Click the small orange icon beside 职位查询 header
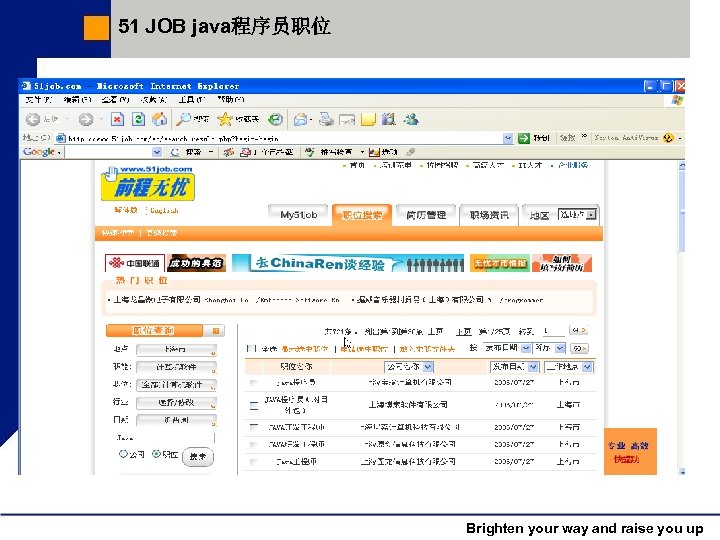720x540 pixels. (215, 331)
